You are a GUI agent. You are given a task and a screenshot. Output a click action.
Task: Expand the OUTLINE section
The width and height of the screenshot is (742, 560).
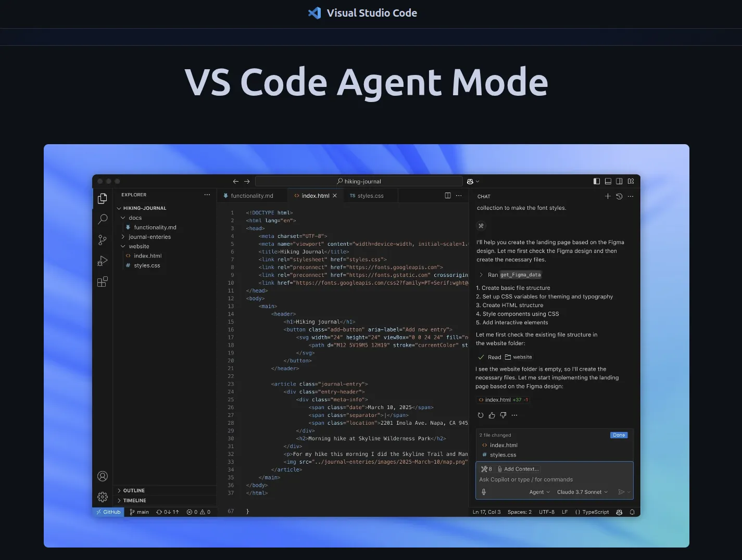[x=131, y=490]
